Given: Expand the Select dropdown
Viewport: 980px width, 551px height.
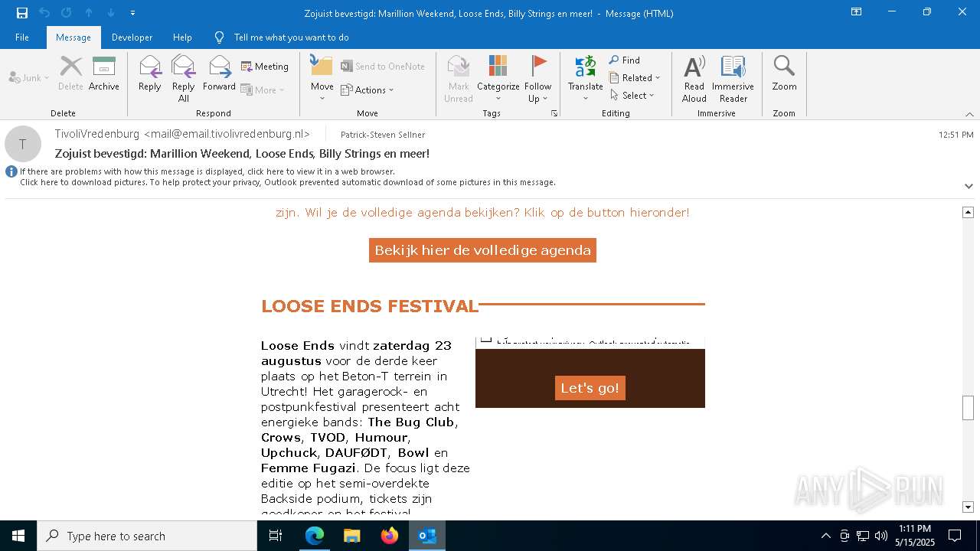Looking at the screenshot, I should [x=632, y=95].
